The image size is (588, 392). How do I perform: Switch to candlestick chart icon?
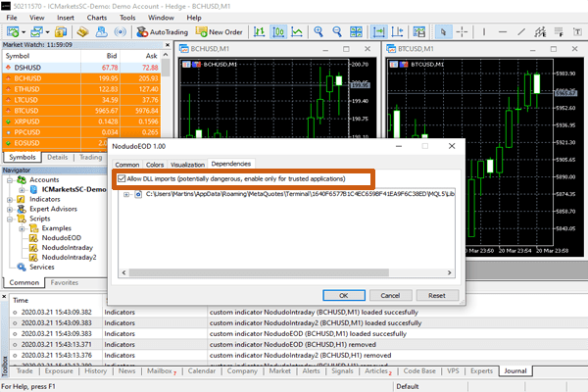point(278,32)
